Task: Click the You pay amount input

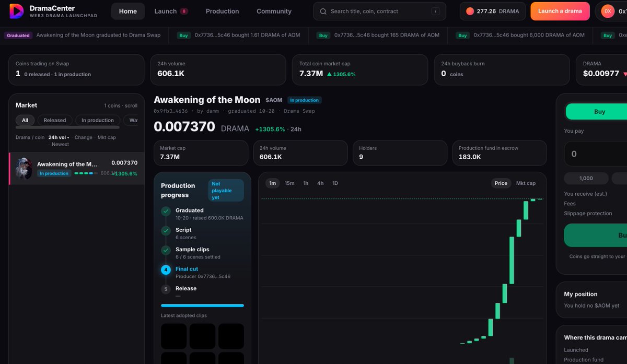Action: click(596, 154)
